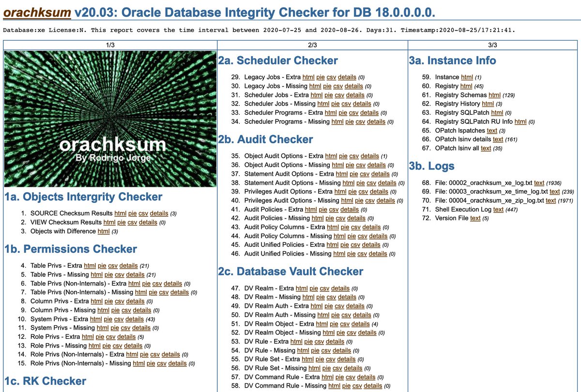The width and height of the screenshot is (581, 392).
Task: Open html for DV Rule Set - Missing
Action: 314,368
